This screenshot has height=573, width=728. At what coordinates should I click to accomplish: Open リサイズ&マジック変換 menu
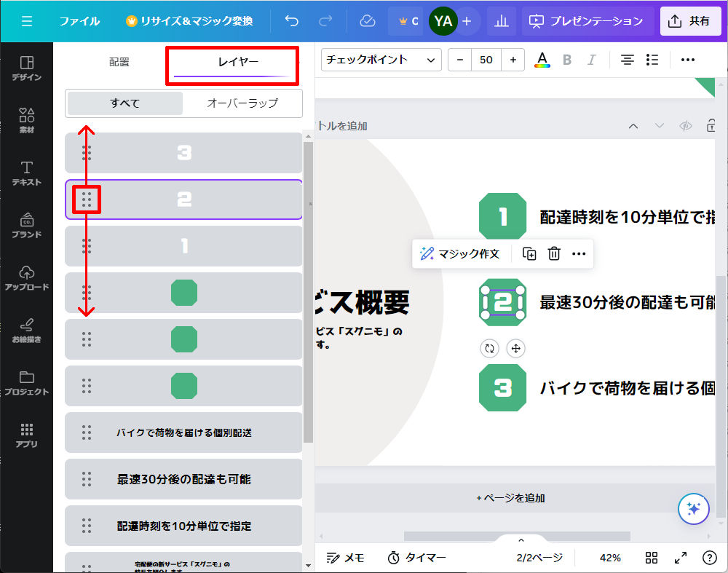189,21
